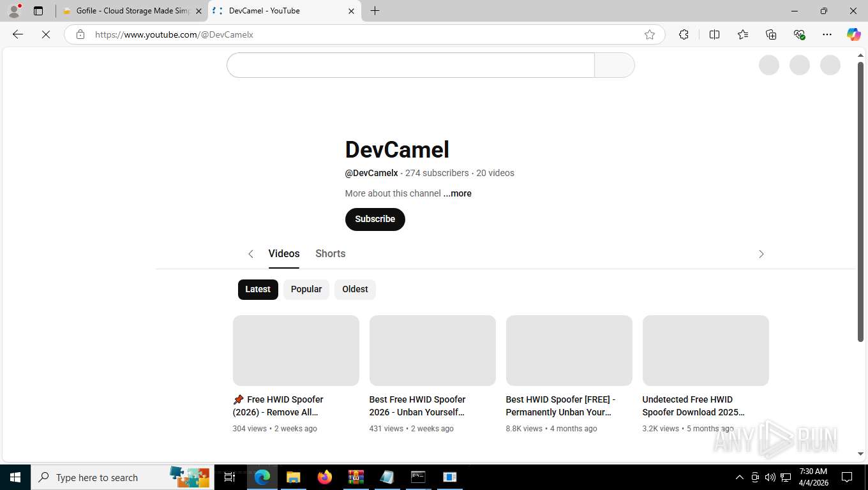Expand channel description with ...more

click(458, 193)
